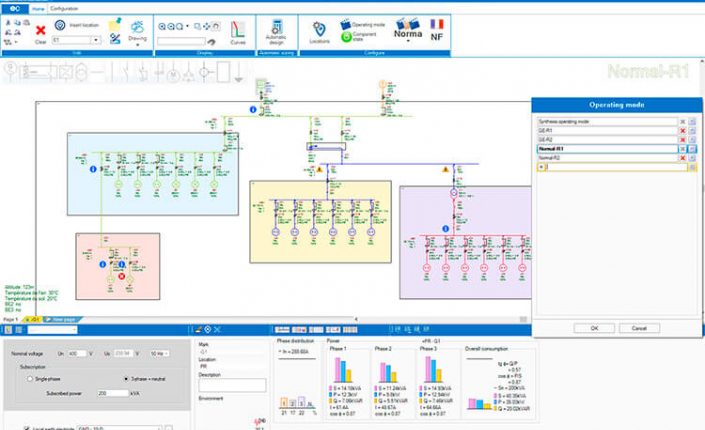Image resolution: width=705 pixels, height=430 pixels.
Task: Open the zoom options dropdown arrow
Action: tap(187, 27)
